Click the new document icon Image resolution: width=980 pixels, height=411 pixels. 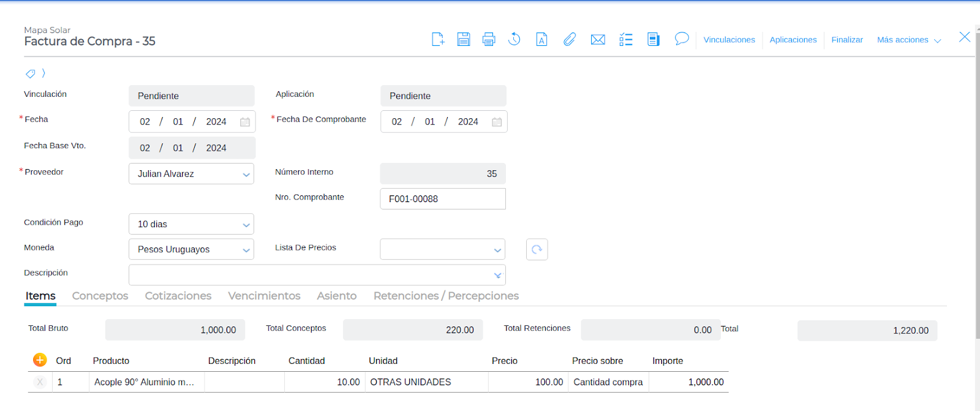coord(437,40)
